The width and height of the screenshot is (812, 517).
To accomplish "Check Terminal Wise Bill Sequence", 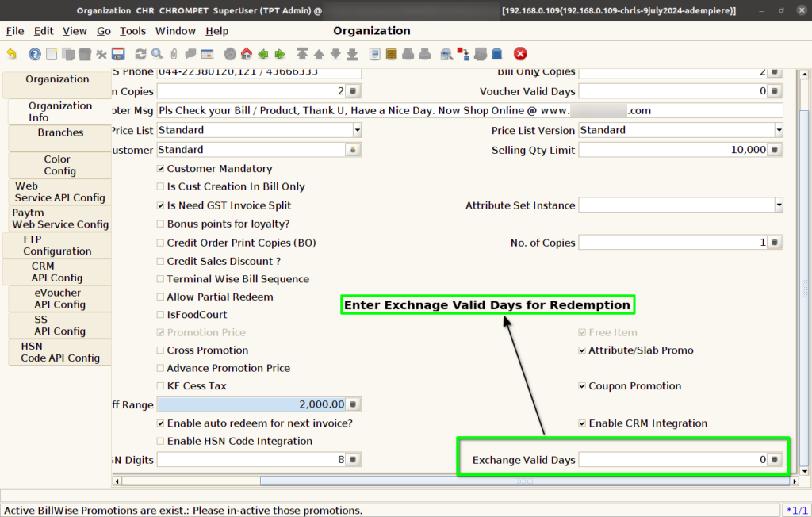I will (x=160, y=278).
